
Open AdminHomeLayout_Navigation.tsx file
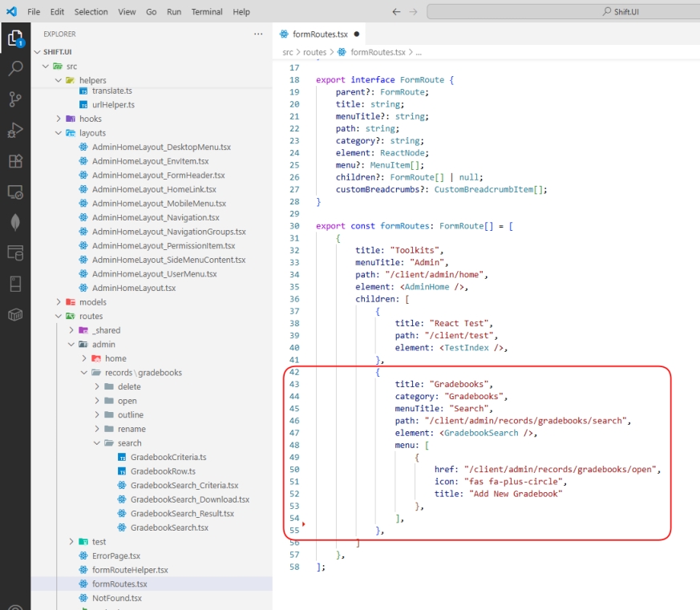click(x=156, y=217)
